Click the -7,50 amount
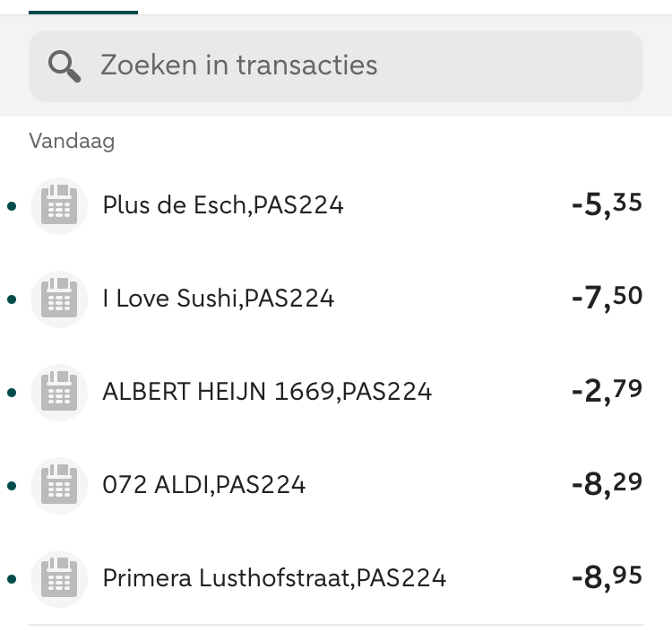Viewport: 672px width, 641px height. tap(607, 299)
